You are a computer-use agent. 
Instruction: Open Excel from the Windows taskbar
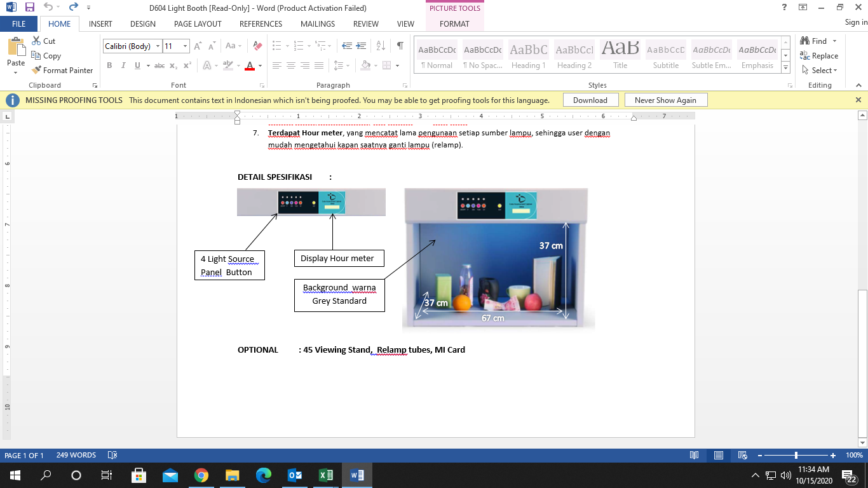coord(325,475)
